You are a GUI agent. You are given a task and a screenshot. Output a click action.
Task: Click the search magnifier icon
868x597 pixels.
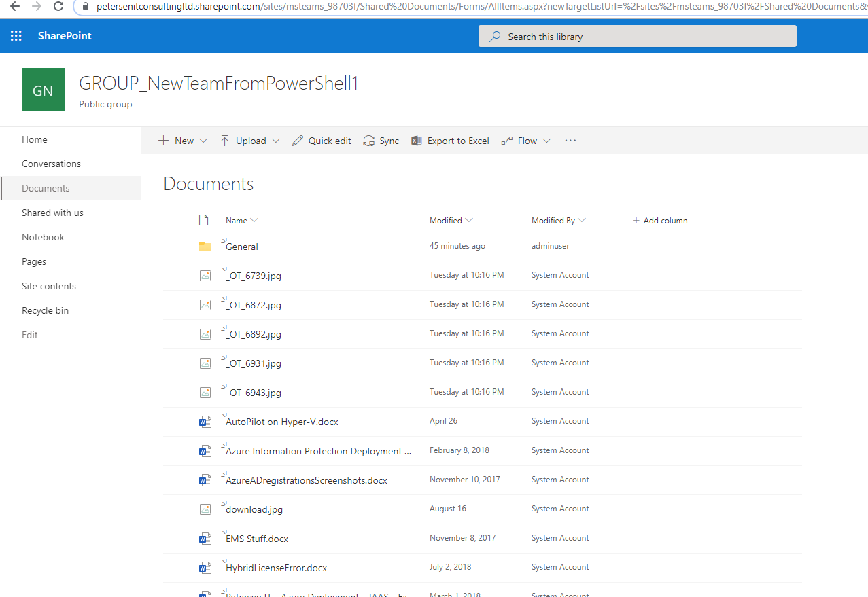click(x=496, y=37)
